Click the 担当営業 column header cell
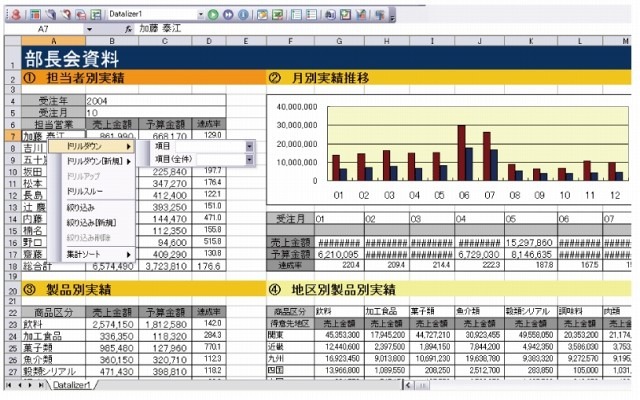Screen dimensions: 640x400 click(53, 124)
